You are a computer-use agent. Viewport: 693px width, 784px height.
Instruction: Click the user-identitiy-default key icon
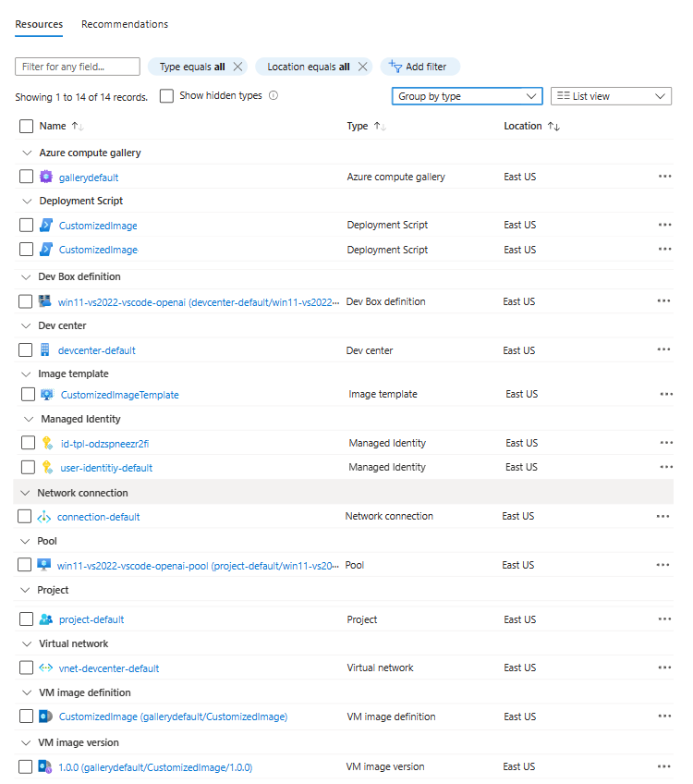[x=47, y=468]
